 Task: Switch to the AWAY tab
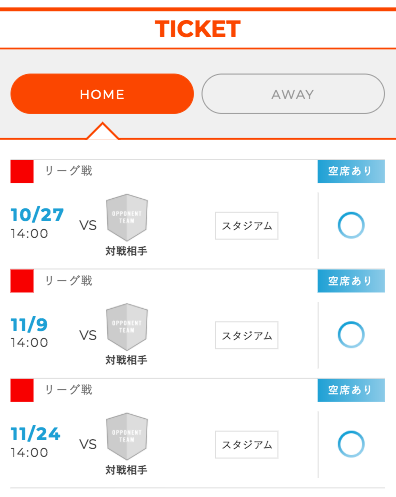point(293,94)
